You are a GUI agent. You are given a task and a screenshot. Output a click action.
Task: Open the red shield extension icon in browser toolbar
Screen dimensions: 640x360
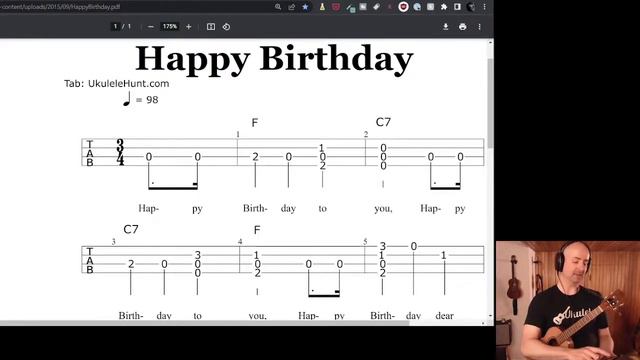click(336, 7)
